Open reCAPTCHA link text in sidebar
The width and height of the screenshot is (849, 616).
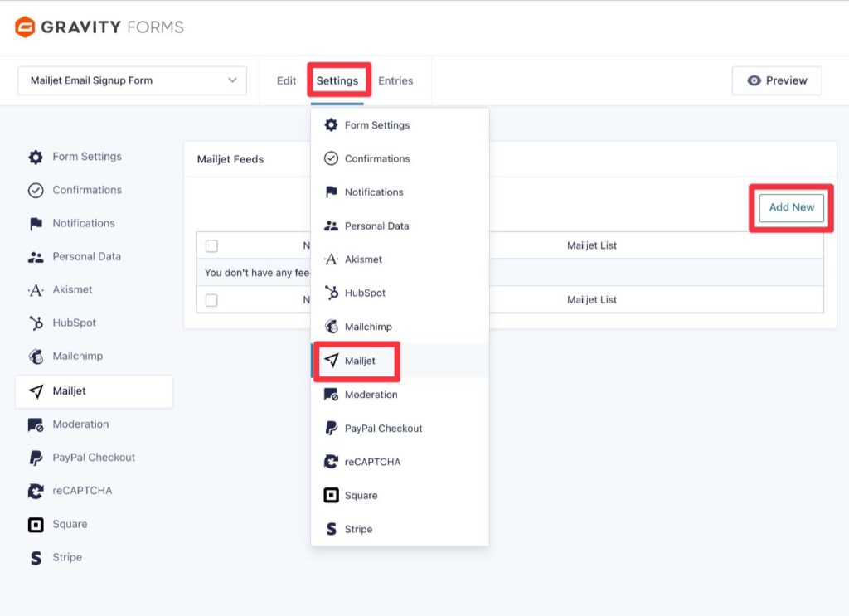[x=82, y=491]
